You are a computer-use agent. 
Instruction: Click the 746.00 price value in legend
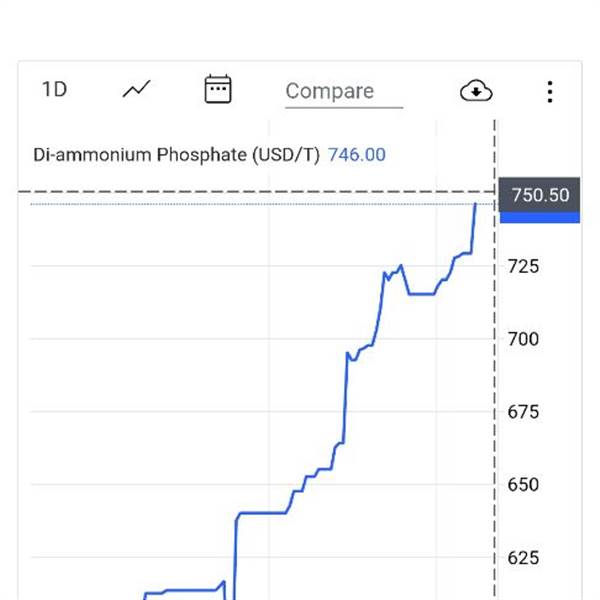pyautogui.click(x=357, y=155)
